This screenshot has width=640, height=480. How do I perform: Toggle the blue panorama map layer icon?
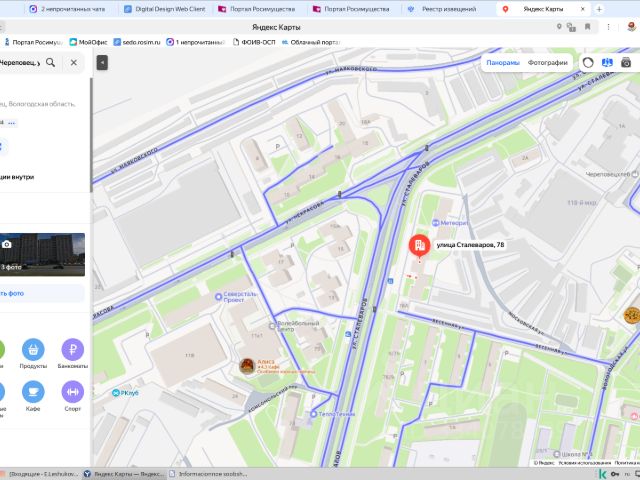click(x=607, y=62)
